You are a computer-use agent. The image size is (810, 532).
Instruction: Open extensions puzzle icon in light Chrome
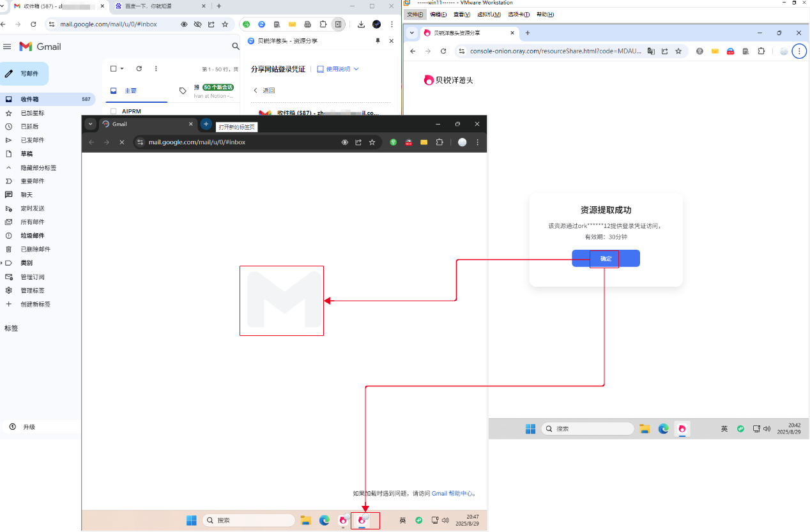[x=323, y=24]
